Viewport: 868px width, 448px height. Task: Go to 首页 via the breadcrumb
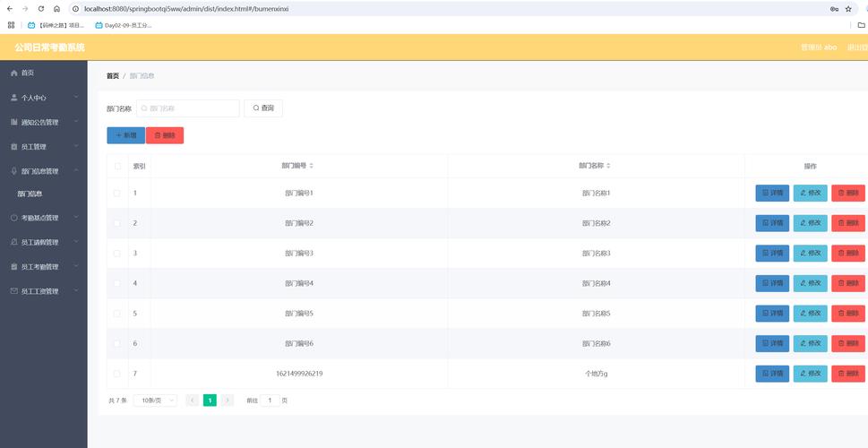coord(113,76)
